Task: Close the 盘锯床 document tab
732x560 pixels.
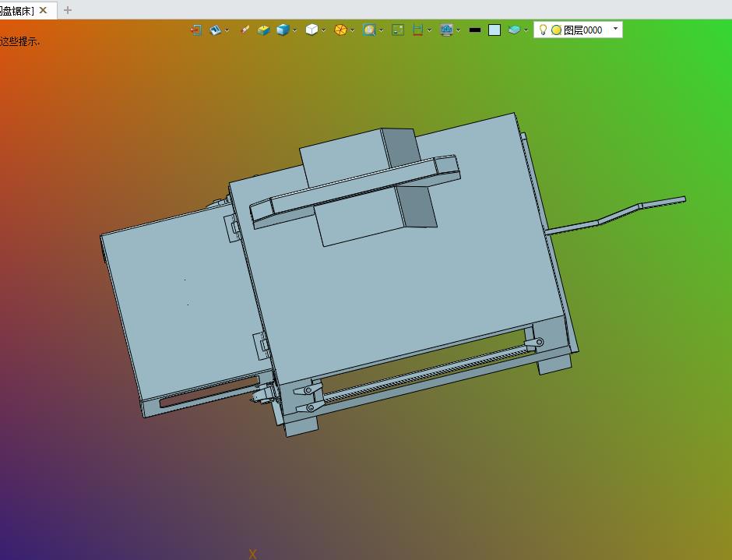Action: [x=43, y=10]
